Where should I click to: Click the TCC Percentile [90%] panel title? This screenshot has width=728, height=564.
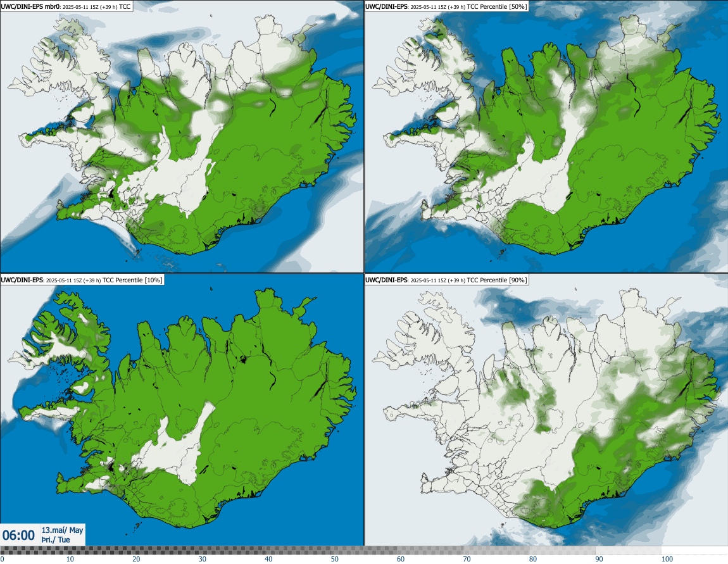tap(447, 280)
